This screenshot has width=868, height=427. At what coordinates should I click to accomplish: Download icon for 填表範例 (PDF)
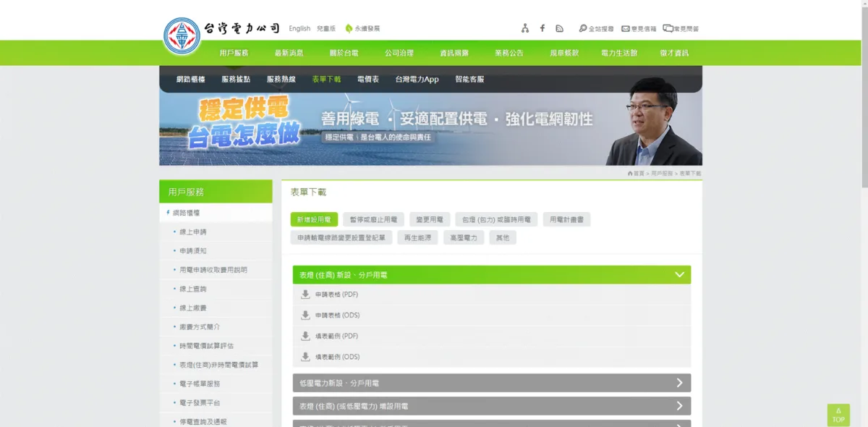(x=305, y=336)
